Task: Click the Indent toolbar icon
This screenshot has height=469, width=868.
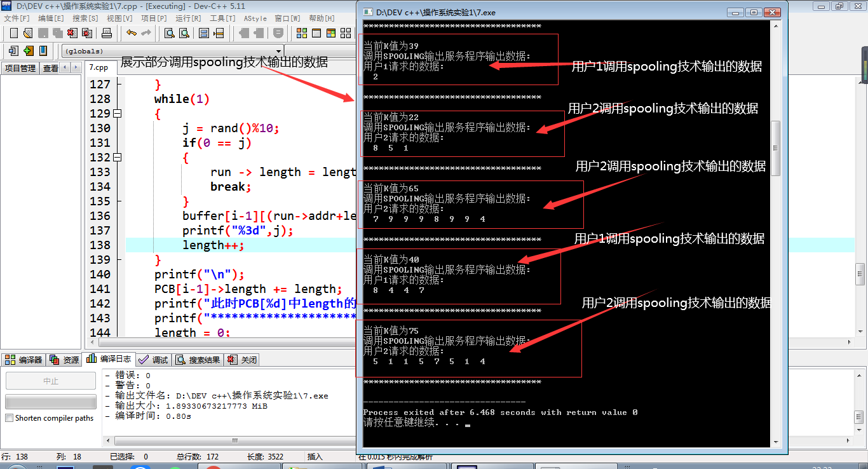Action: coord(244,33)
